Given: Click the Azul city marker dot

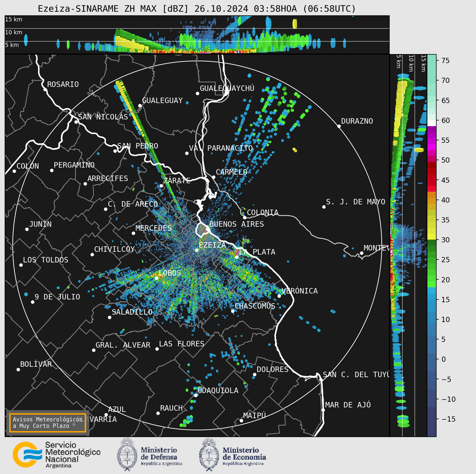Looking at the screenshot, I should 106,415.
